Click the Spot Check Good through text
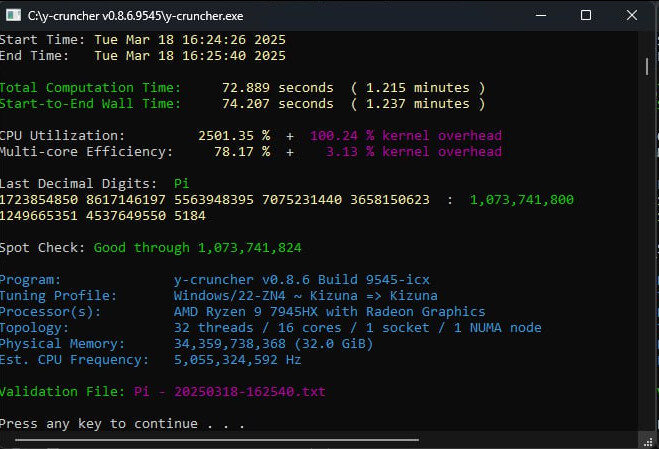The height and width of the screenshot is (449, 659). [x=197, y=247]
